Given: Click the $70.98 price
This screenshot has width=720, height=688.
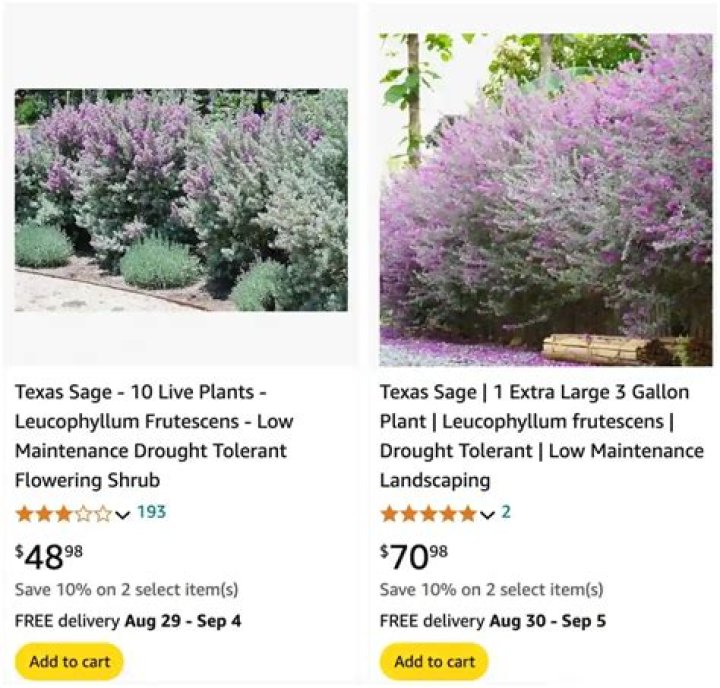Looking at the screenshot, I should pyautogui.click(x=414, y=555).
